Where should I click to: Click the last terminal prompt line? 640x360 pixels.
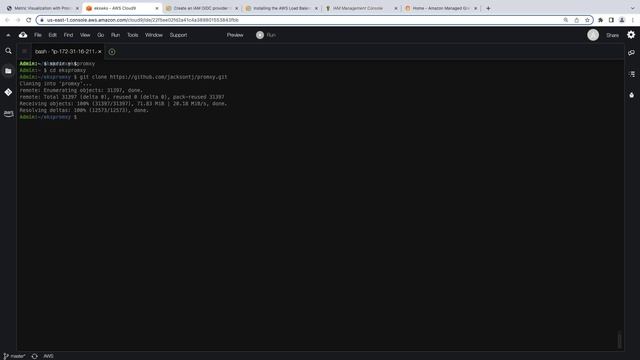48,117
